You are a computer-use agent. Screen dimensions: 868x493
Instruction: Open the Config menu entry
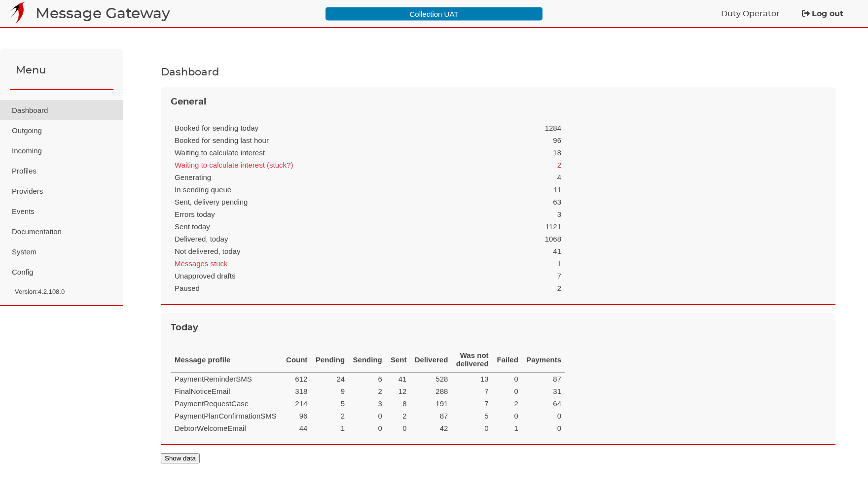[62, 272]
